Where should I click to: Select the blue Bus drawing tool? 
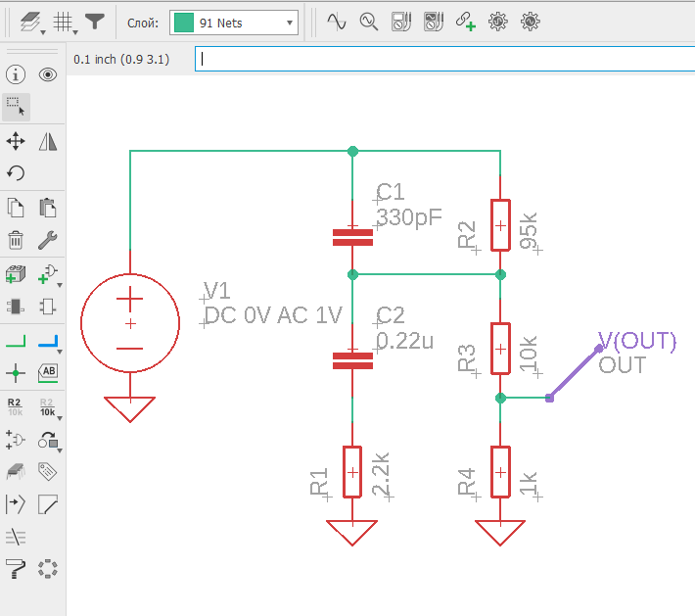pyautogui.click(x=48, y=341)
